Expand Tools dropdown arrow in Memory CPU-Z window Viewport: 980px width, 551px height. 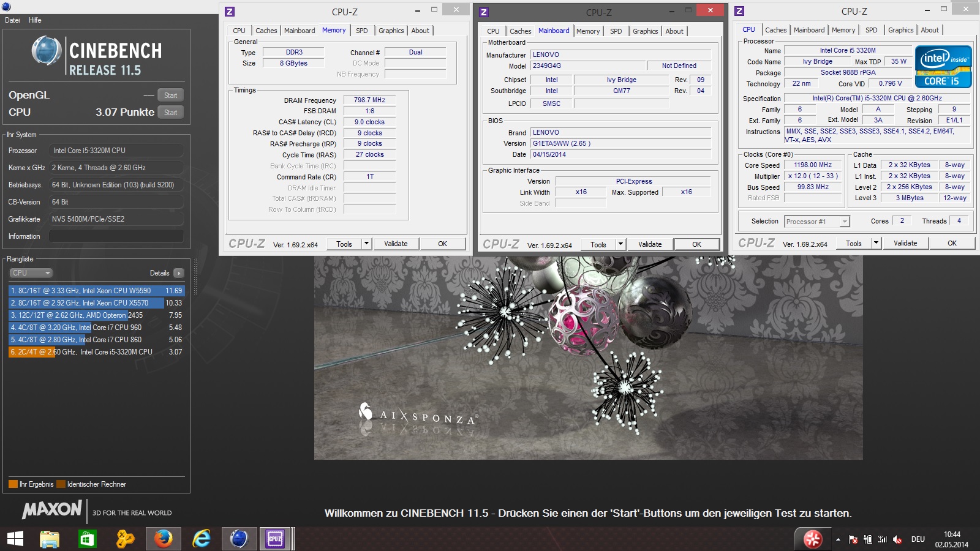(366, 244)
